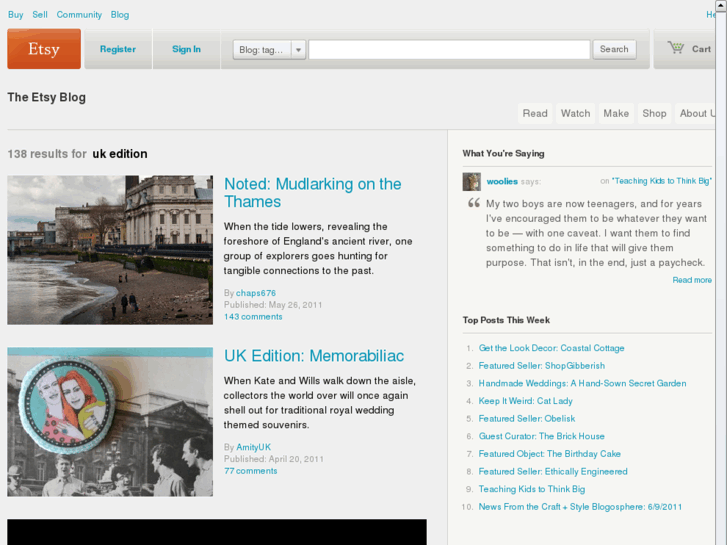Click "Published: May 26, 2011" text
The height and width of the screenshot is (545, 727).
pyautogui.click(x=273, y=305)
